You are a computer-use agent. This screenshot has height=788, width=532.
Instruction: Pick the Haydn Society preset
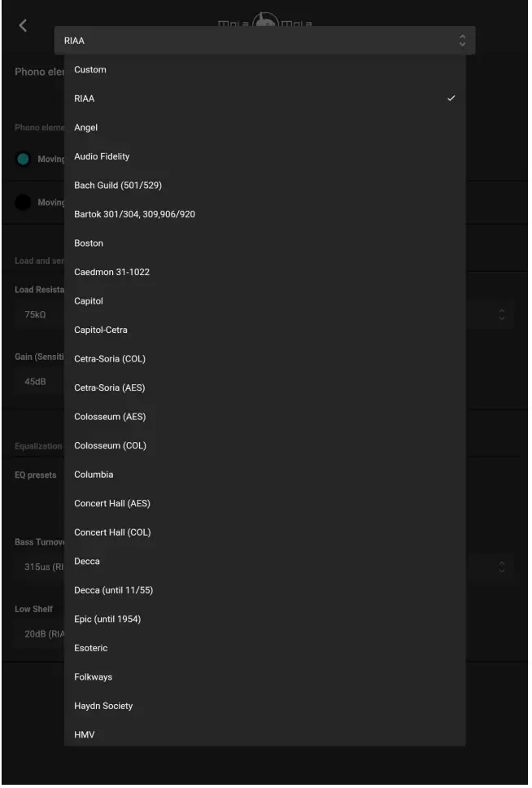point(103,706)
